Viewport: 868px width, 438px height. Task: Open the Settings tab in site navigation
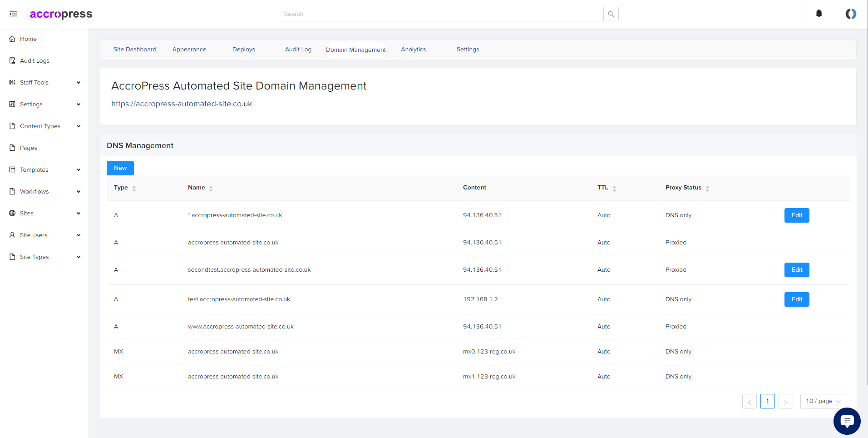point(468,50)
